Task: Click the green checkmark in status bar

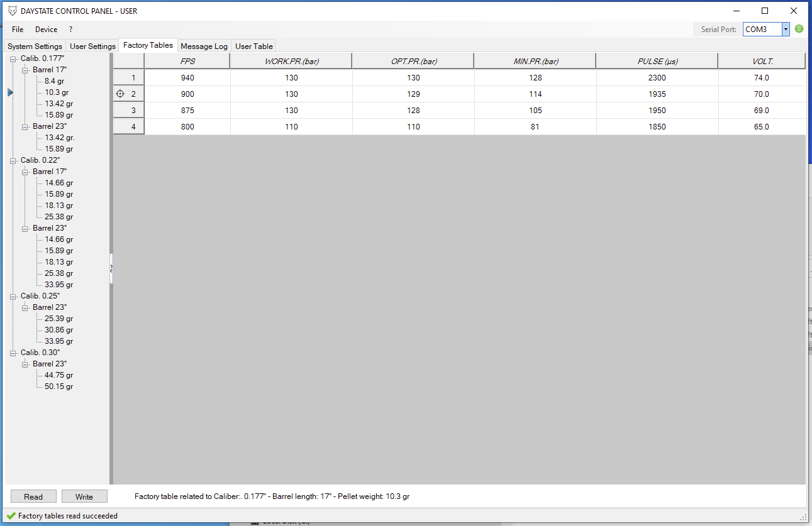Action: [x=11, y=516]
